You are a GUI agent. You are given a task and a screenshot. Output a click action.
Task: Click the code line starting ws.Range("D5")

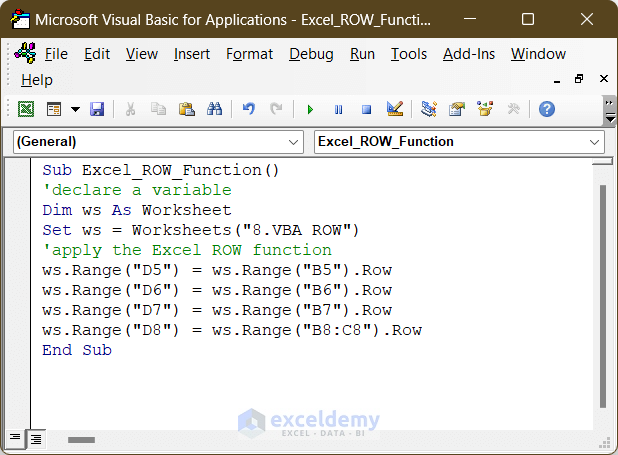217,270
